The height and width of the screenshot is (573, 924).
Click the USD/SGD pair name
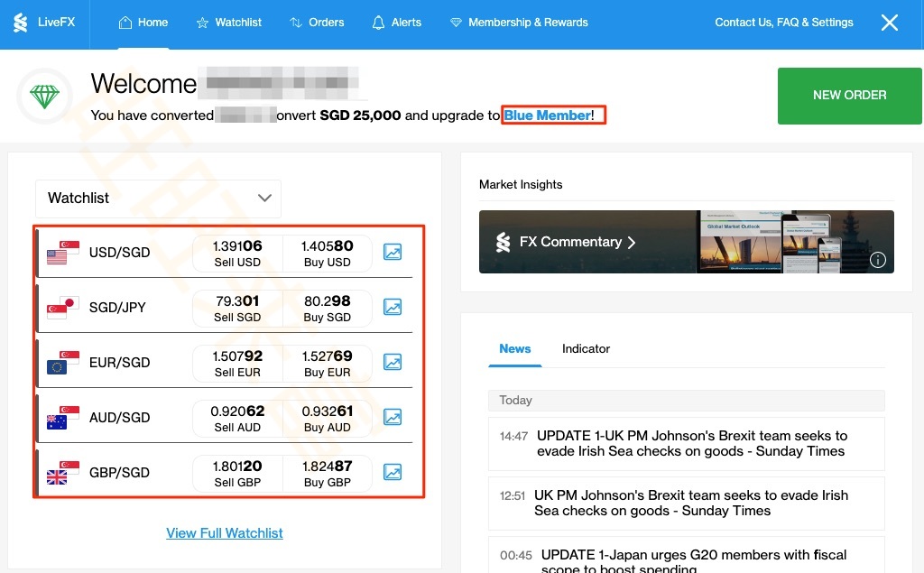click(120, 253)
